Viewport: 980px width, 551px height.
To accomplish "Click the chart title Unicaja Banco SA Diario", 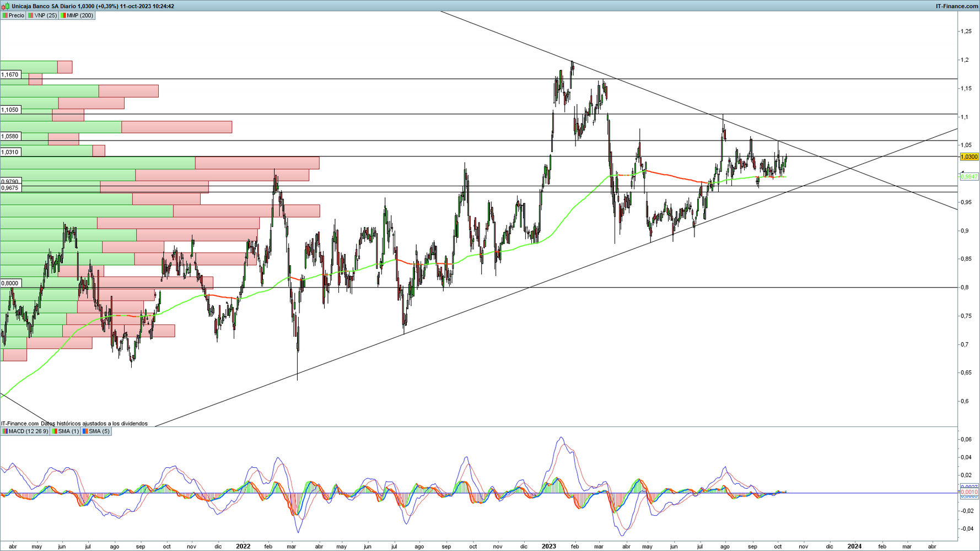I will 44,6.
